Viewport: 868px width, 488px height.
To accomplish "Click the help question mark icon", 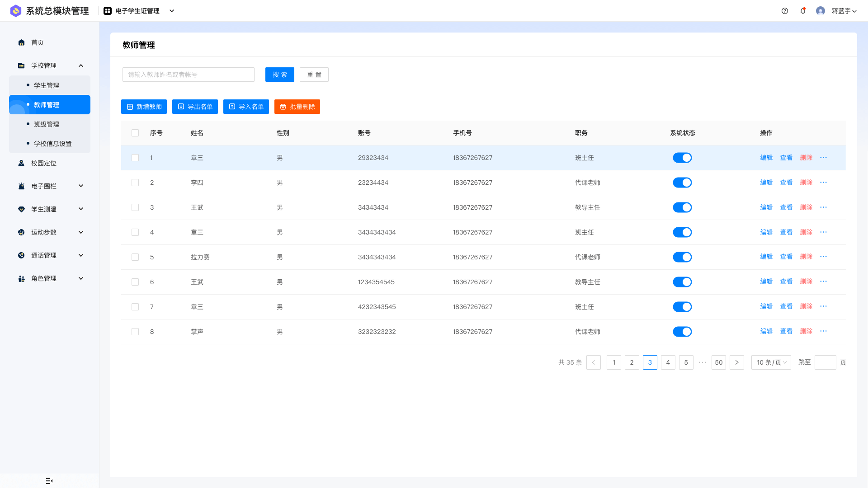I will [x=785, y=11].
